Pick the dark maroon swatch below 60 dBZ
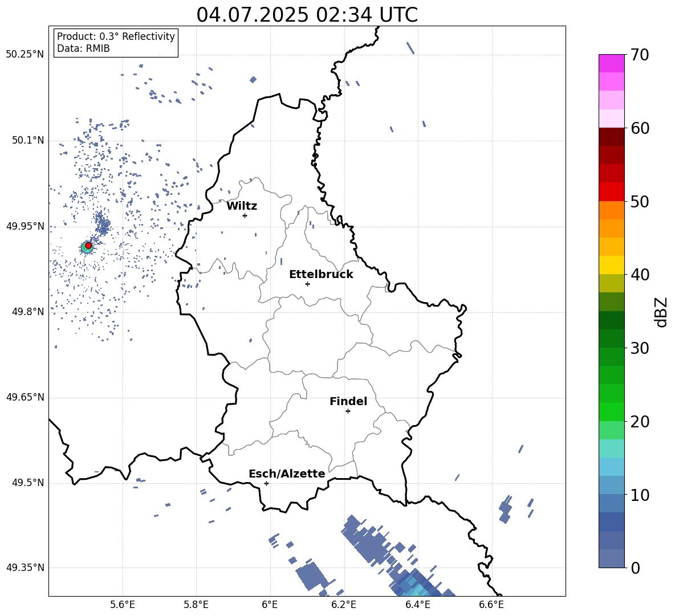Screen dimensions: 675x616 point(611,137)
